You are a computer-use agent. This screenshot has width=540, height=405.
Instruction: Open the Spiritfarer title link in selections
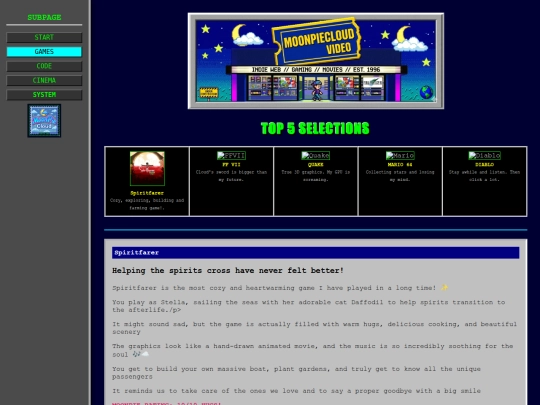147,193
